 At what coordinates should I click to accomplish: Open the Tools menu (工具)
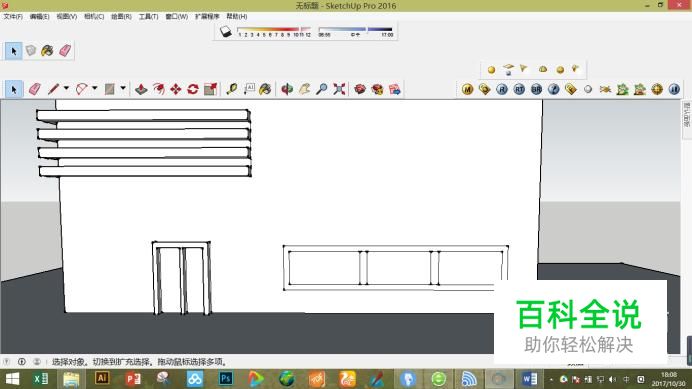[x=148, y=16]
